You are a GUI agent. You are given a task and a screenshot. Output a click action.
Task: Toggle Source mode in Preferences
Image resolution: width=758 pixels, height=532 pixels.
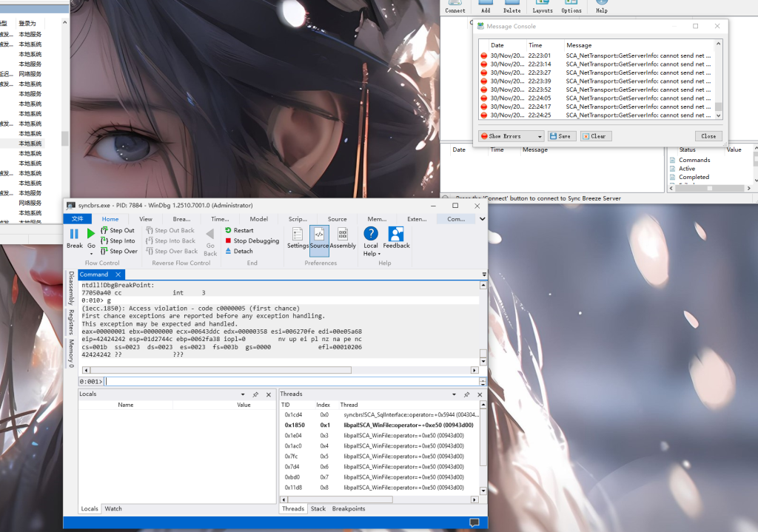click(x=319, y=234)
